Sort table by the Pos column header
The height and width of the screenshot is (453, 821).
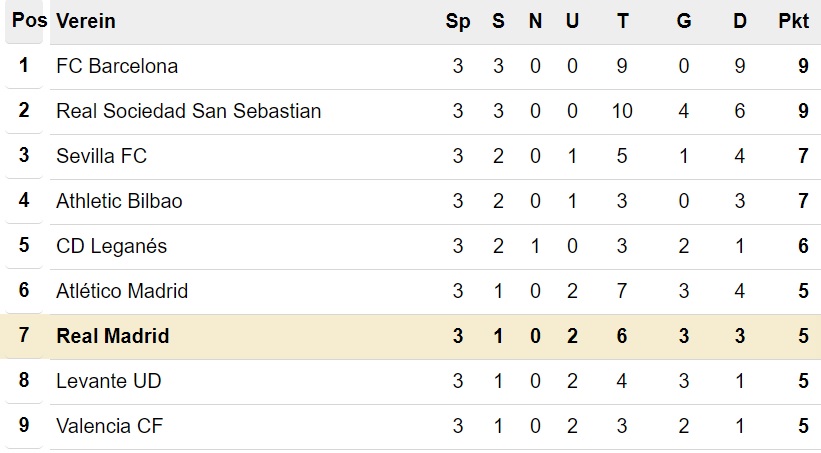pyautogui.click(x=29, y=20)
